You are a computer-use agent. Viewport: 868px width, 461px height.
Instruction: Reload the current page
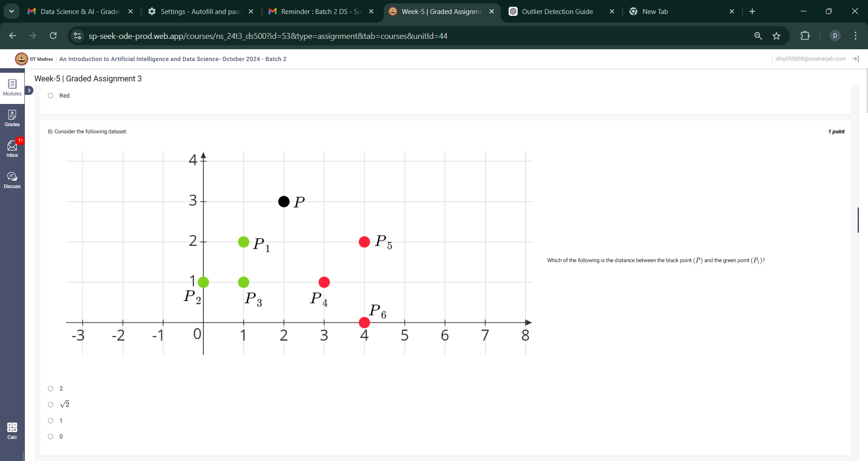click(x=53, y=36)
